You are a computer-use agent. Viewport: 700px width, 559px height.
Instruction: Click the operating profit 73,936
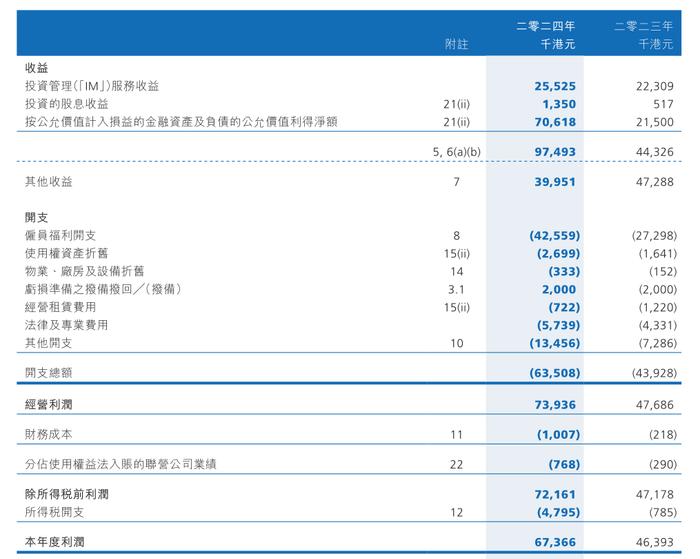coord(555,405)
